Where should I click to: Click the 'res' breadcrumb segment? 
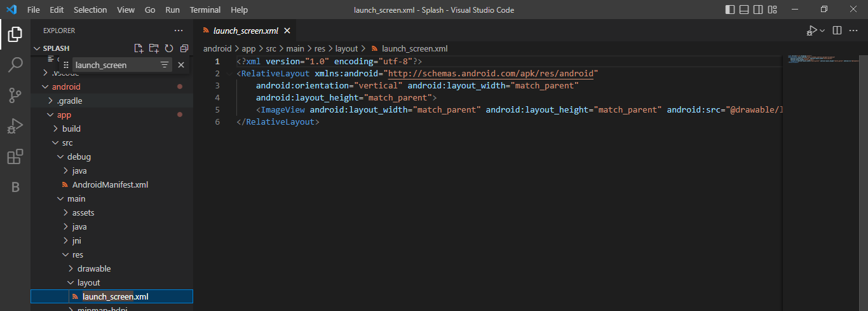pos(321,48)
